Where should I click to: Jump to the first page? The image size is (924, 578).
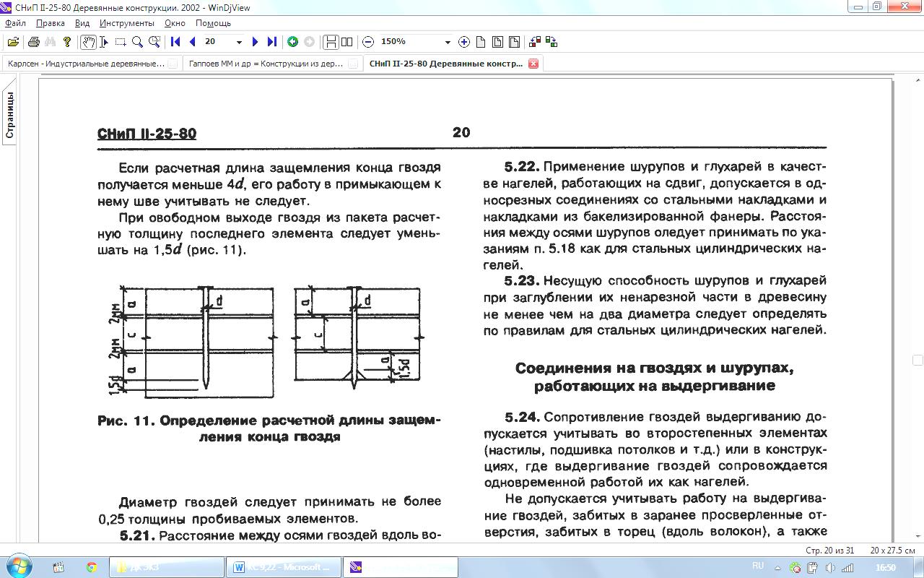175,42
